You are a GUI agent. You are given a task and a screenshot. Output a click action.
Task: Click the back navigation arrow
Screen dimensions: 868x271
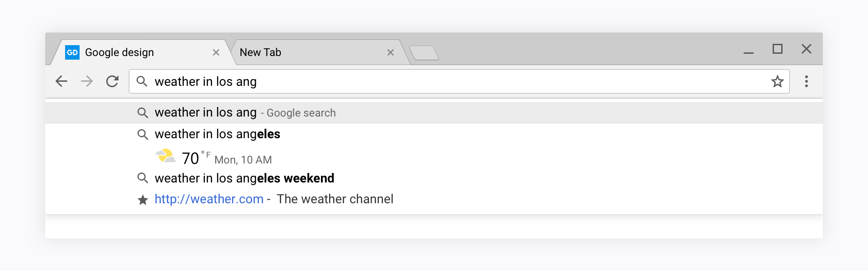[61, 81]
